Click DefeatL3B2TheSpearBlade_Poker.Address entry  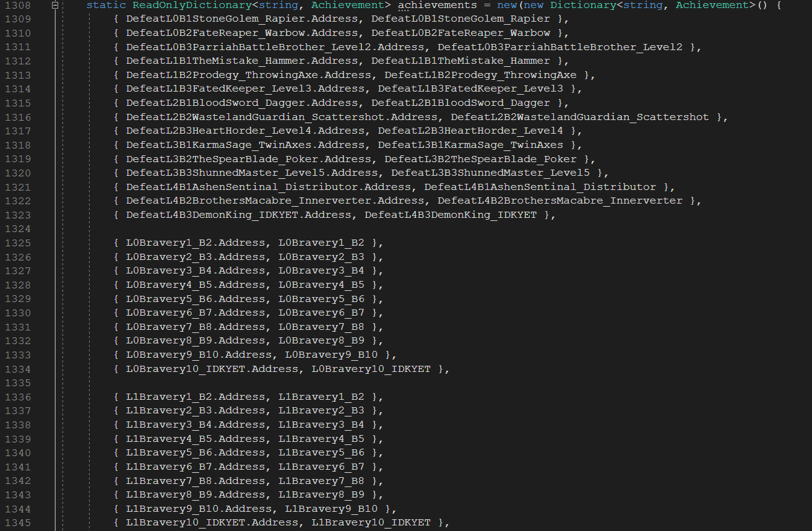pos(248,159)
